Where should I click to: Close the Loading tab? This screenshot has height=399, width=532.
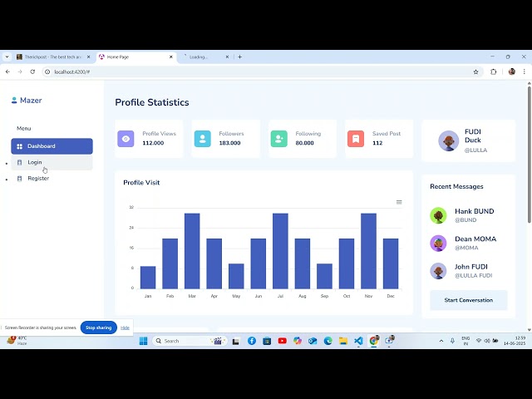[227, 57]
